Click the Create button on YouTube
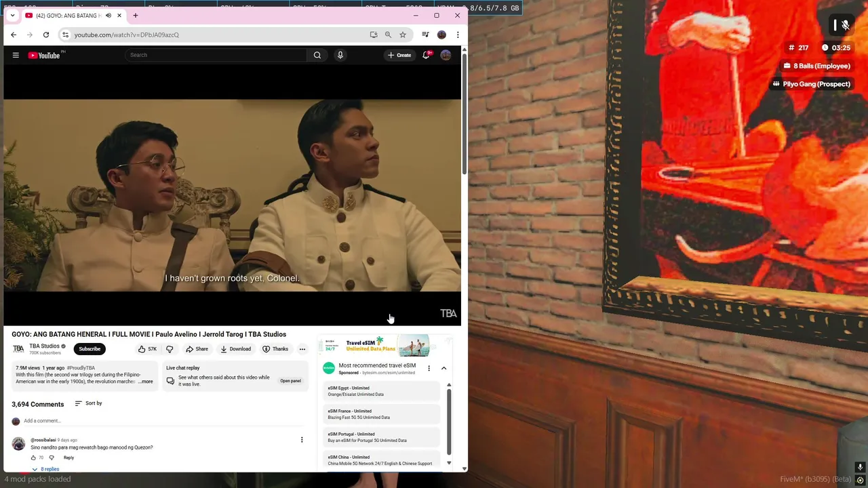The image size is (868, 488). 399,55
